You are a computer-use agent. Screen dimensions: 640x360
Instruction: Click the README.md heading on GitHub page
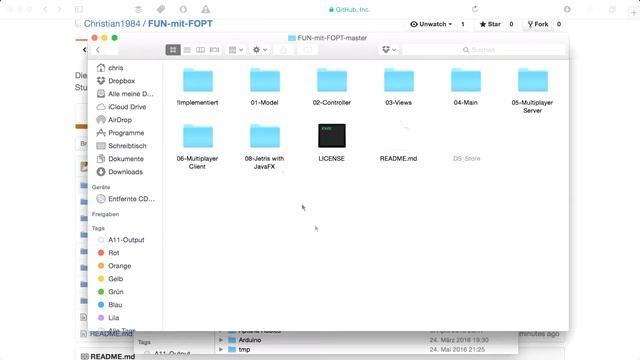coord(112,356)
